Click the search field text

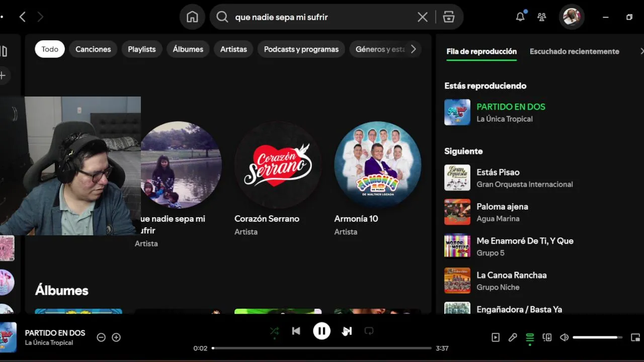pos(281,17)
